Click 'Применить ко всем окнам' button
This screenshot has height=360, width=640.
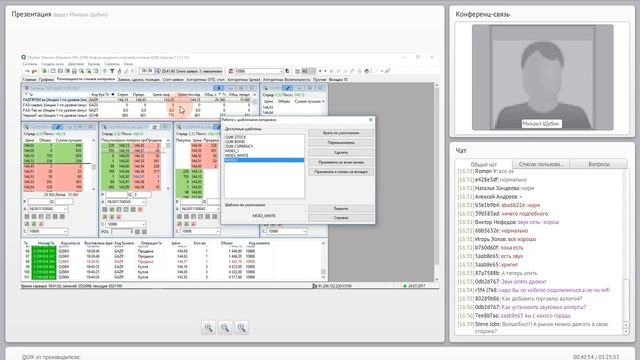tap(341, 162)
